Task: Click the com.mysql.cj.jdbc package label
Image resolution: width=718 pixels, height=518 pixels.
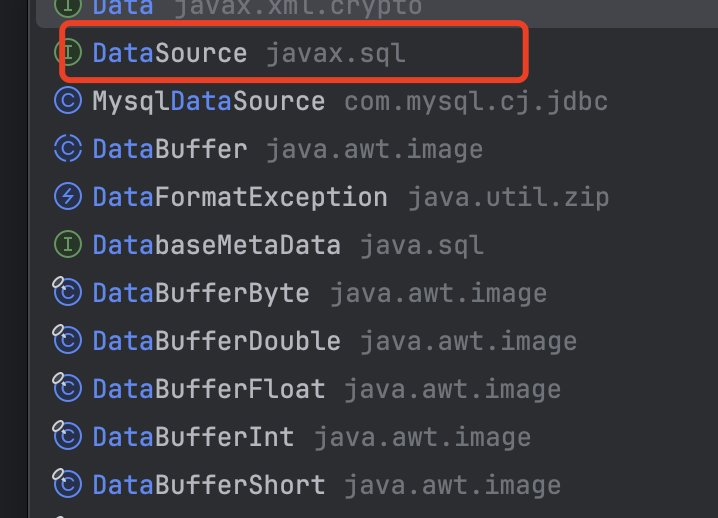Action: click(476, 101)
